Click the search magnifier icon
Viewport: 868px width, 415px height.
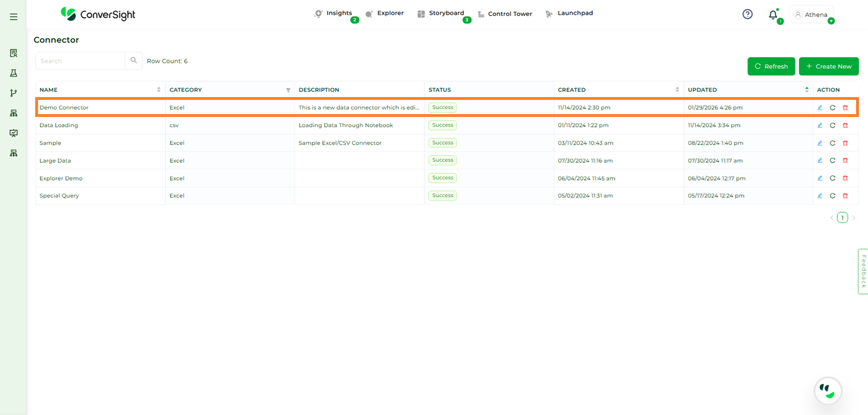(133, 61)
